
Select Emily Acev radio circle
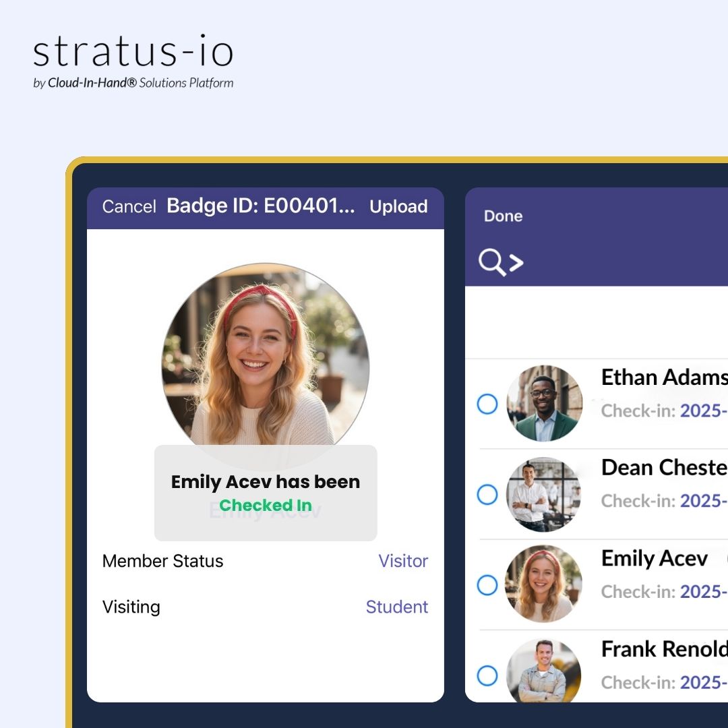487,585
